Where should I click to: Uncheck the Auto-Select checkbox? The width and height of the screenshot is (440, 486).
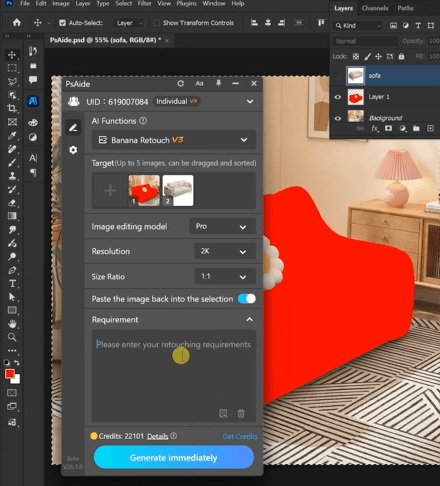click(62, 23)
